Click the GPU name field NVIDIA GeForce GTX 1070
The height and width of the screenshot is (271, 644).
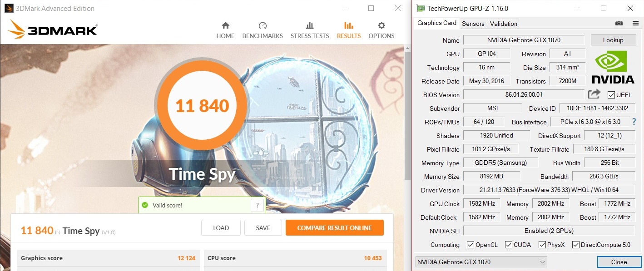[524, 40]
